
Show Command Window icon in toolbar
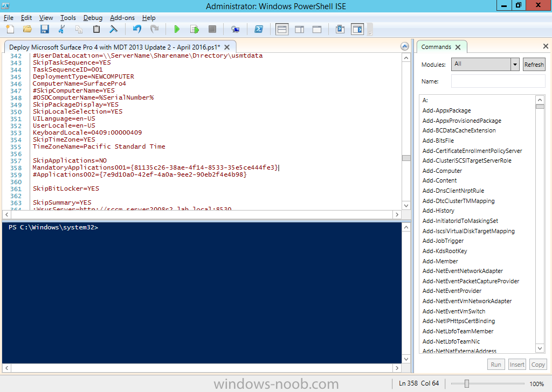pos(340,29)
